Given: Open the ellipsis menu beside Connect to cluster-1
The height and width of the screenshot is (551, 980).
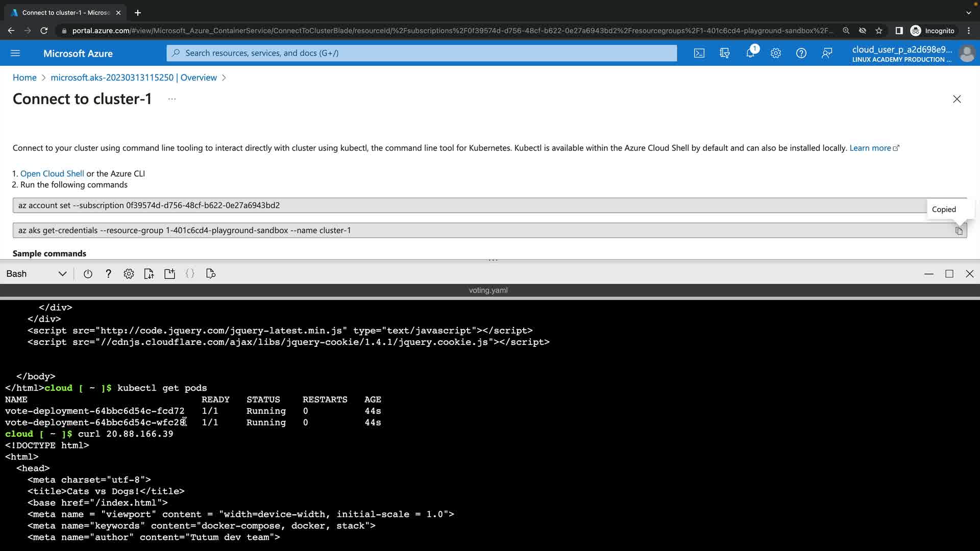Looking at the screenshot, I should point(172,99).
